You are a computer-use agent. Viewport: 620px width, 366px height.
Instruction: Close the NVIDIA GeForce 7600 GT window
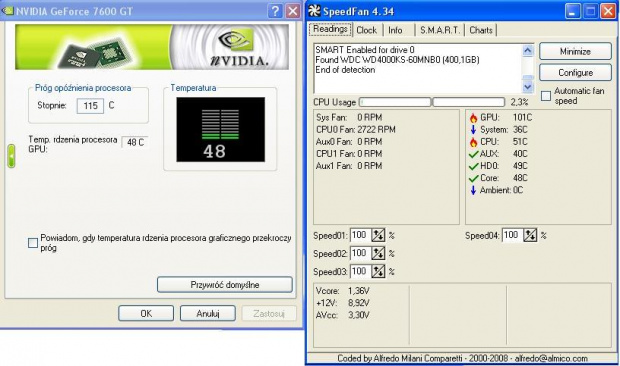click(x=293, y=11)
